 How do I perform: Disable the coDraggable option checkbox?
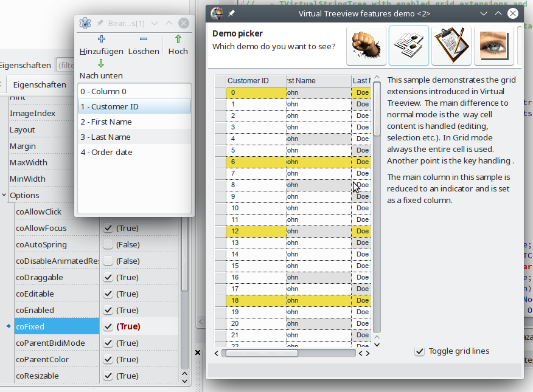(108, 277)
